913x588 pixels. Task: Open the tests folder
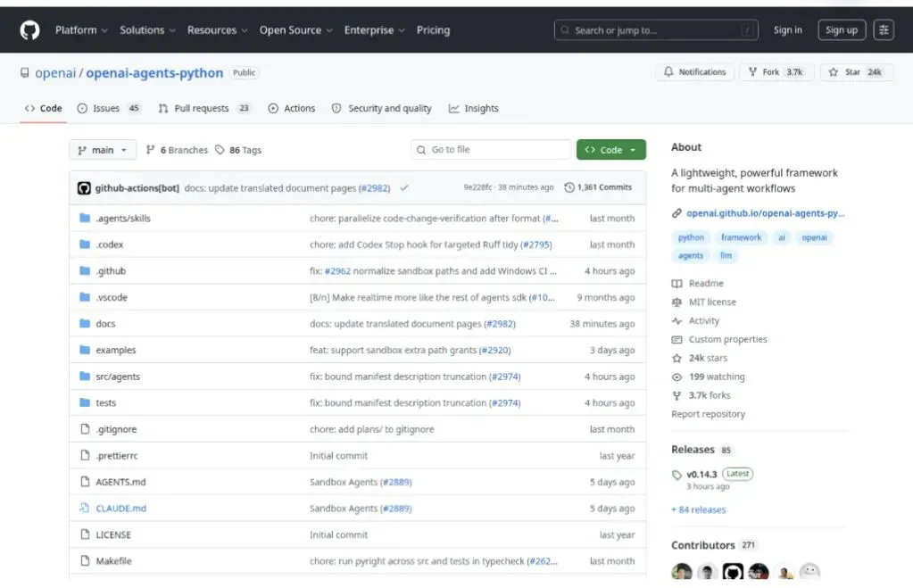coord(106,403)
